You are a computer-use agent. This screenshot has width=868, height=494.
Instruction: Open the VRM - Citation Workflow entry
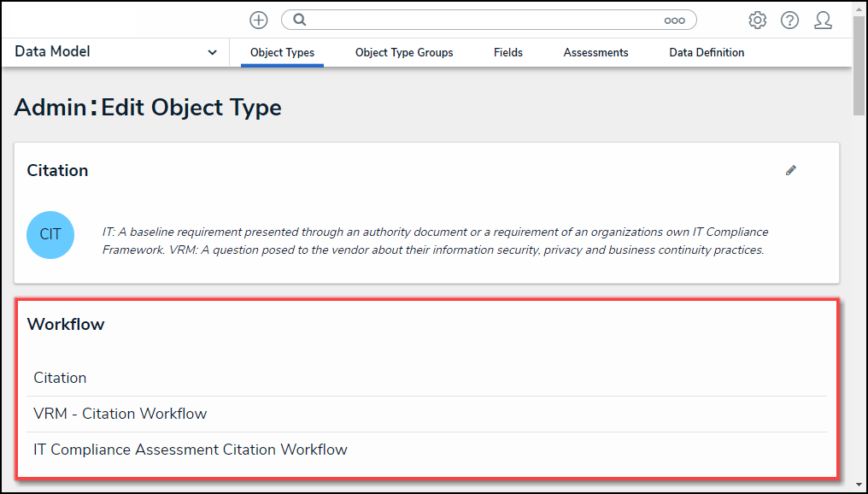tap(120, 414)
